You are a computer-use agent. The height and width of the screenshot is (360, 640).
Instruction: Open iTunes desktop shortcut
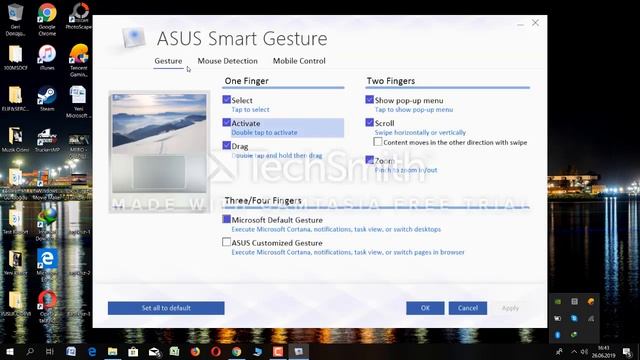tap(47, 58)
